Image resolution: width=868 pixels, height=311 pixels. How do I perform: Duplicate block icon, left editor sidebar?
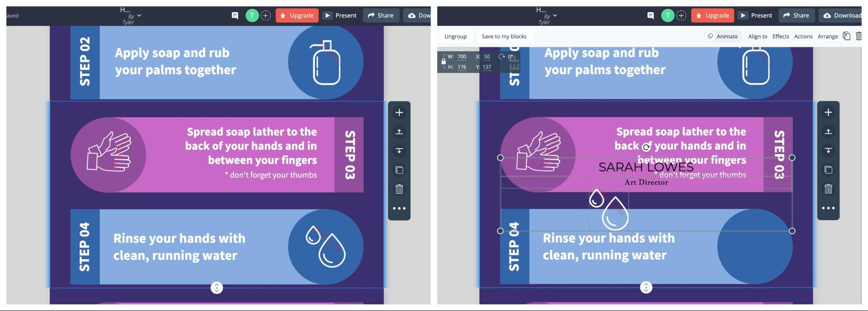pyautogui.click(x=399, y=170)
